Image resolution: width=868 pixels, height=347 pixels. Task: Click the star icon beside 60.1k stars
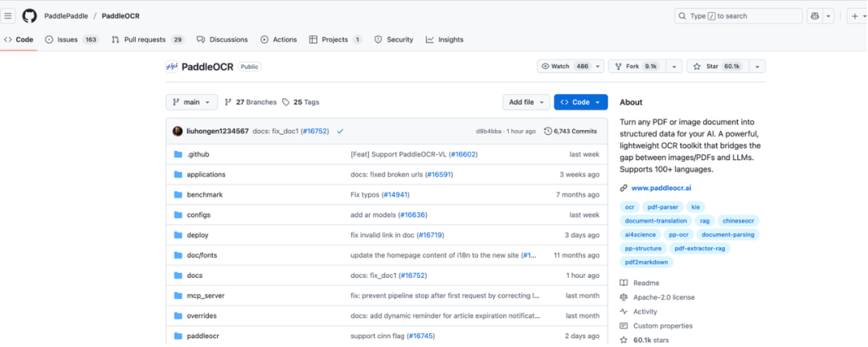point(624,341)
